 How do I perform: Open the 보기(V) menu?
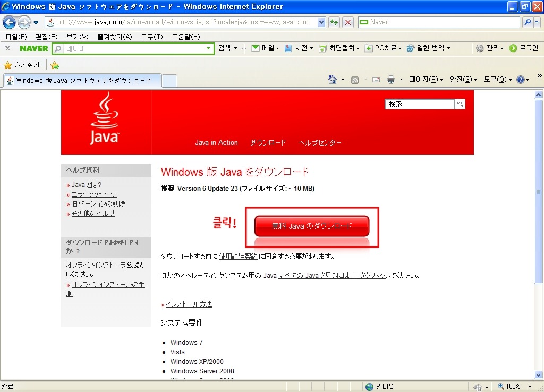(x=78, y=37)
